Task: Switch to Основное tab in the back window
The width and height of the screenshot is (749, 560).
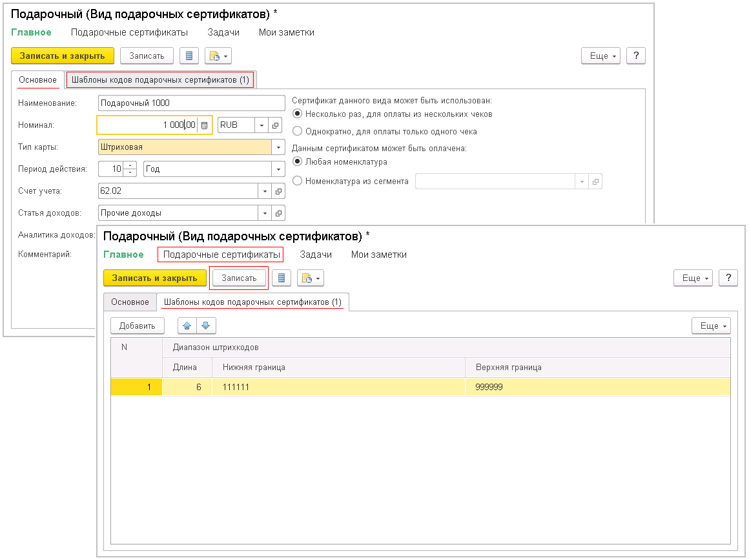Action: (x=37, y=80)
